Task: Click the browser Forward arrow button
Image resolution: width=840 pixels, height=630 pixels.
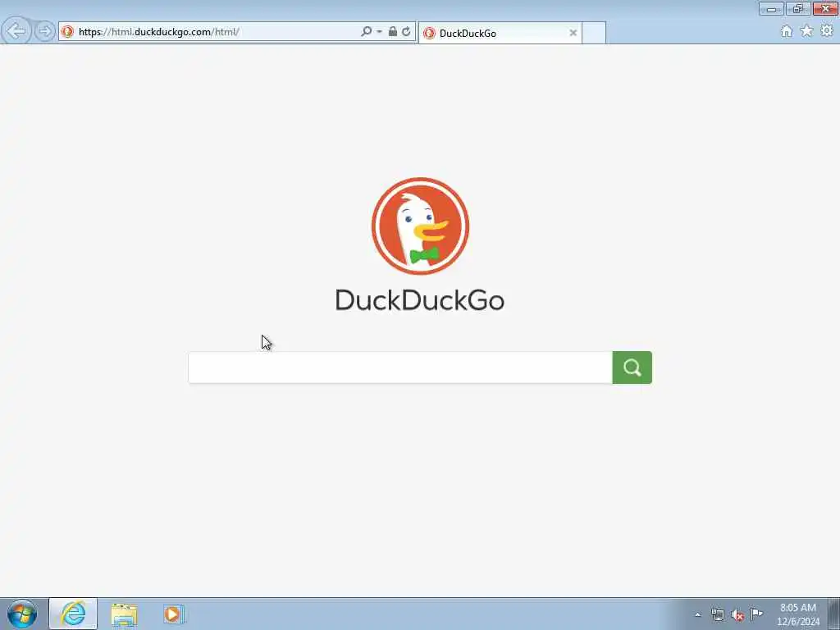Action: (x=45, y=31)
